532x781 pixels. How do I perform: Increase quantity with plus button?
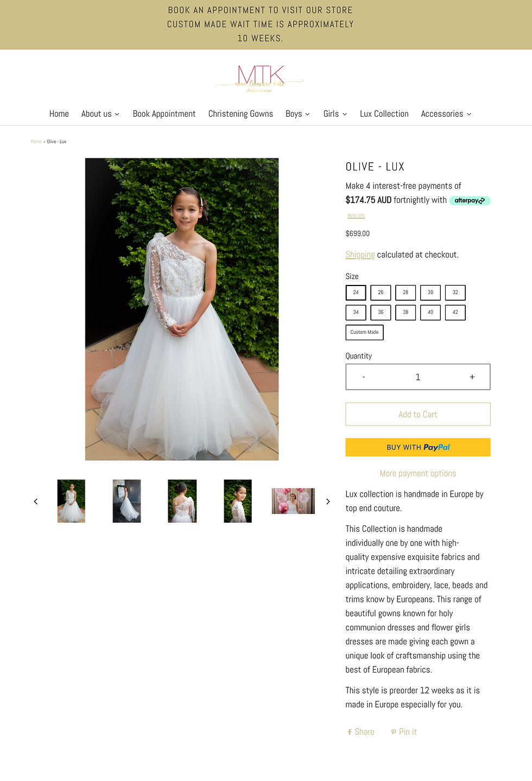pyautogui.click(x=472, y=377)
